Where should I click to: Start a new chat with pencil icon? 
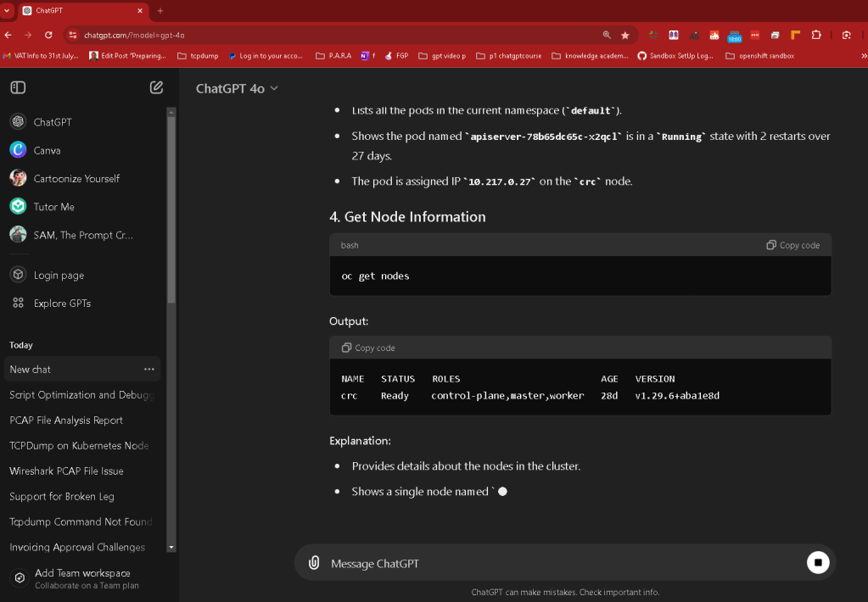tap(156, 87)
